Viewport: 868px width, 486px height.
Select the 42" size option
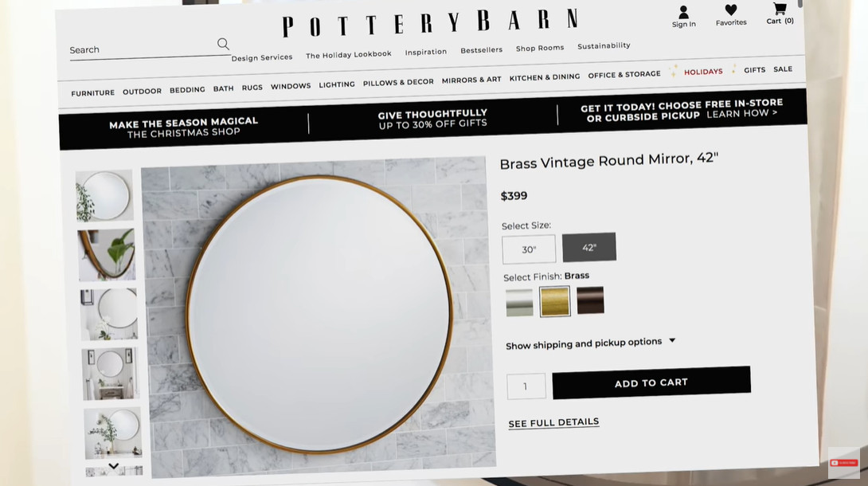589,248
